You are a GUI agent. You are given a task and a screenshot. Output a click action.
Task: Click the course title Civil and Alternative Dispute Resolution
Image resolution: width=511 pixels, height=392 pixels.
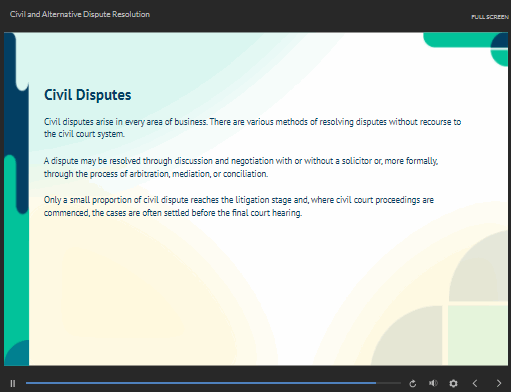80,14
